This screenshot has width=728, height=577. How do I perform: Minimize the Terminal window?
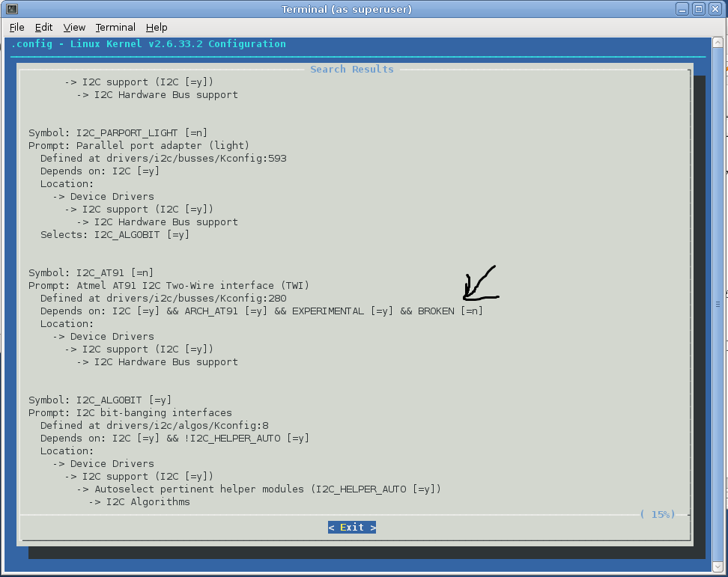pyautogui.click(x=682, y=9)
